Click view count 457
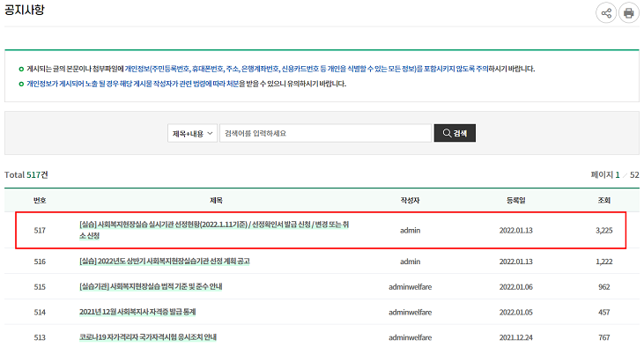This screenshot has height=347, width=644. tap(604, 313)
